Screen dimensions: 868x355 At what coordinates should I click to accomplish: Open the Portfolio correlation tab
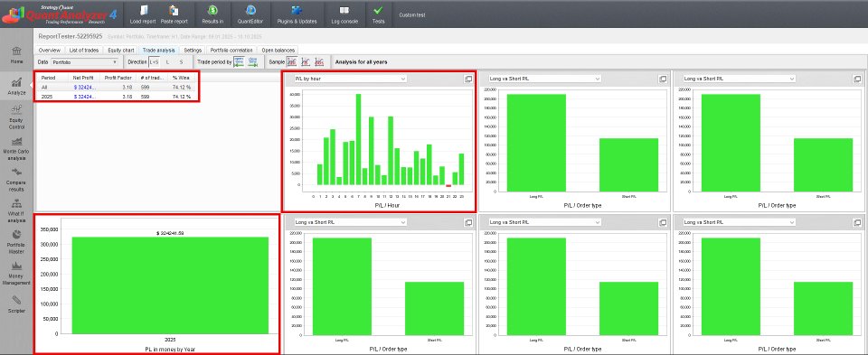point(231,51)
